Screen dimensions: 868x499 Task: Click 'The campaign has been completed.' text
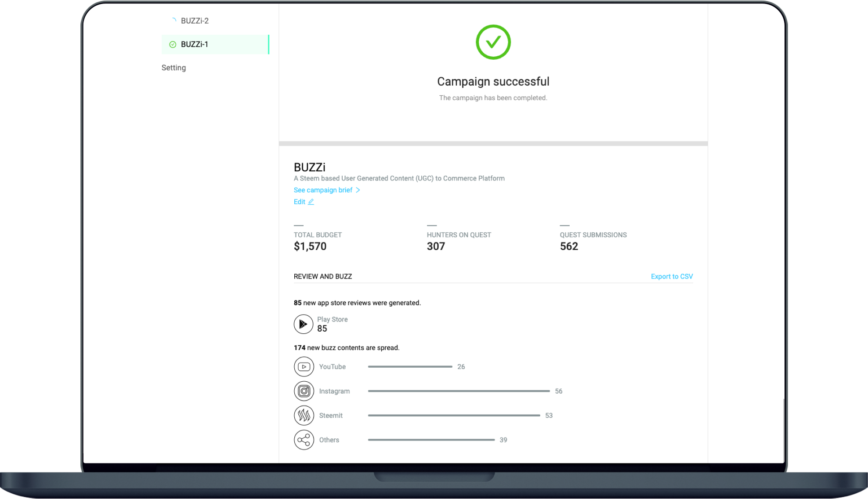493,98
